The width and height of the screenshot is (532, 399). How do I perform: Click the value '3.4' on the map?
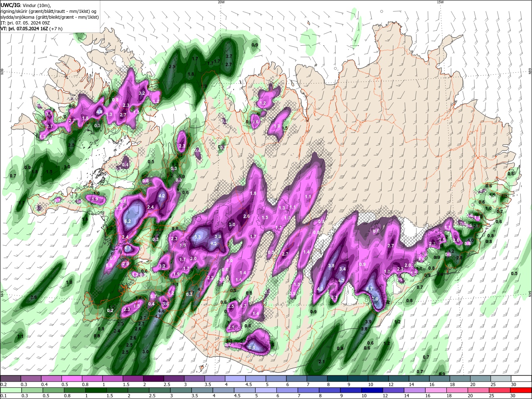point(342,269)
